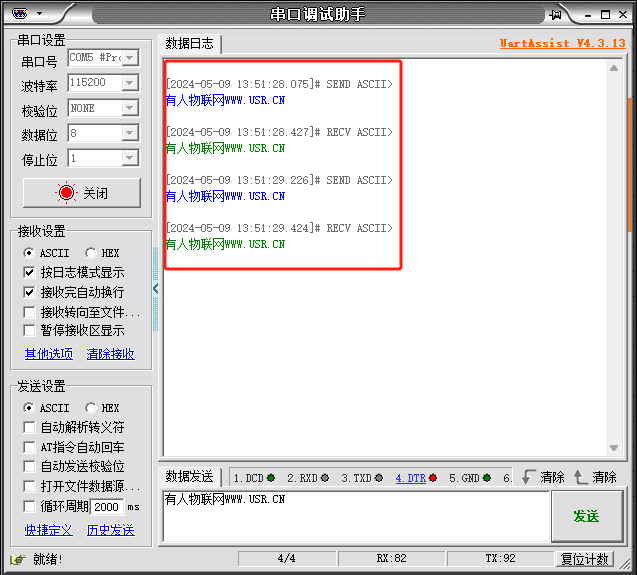This screenshot has height=575, width=637.
Task: Click the TX:92 counter
Action: point(500,559)
